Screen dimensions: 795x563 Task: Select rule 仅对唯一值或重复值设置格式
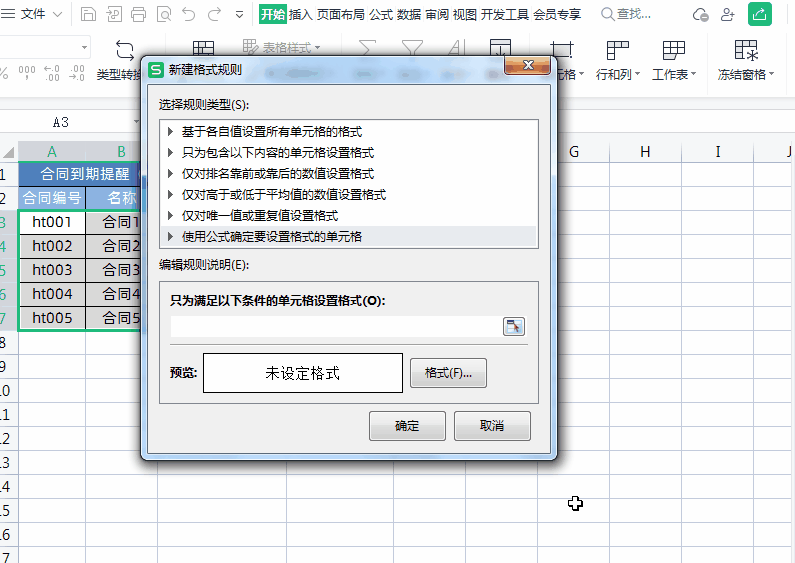click(x=348, y=215)
